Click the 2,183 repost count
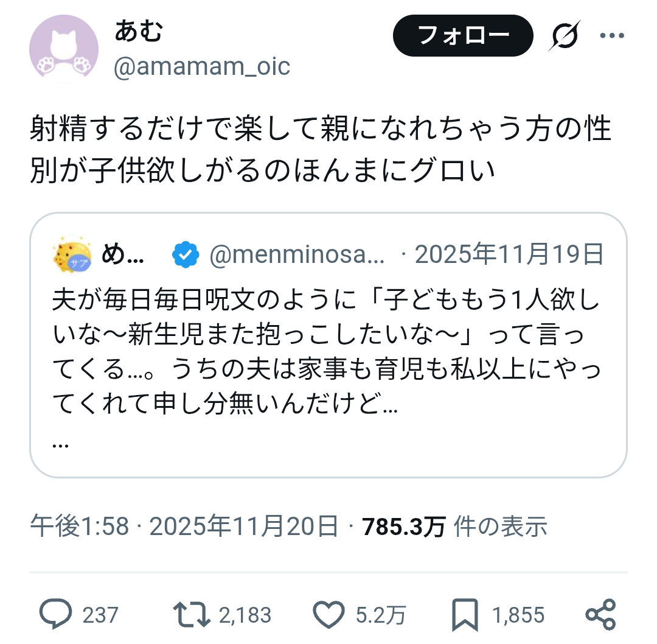This screenshot has height=644, width=657. [245, 615]
